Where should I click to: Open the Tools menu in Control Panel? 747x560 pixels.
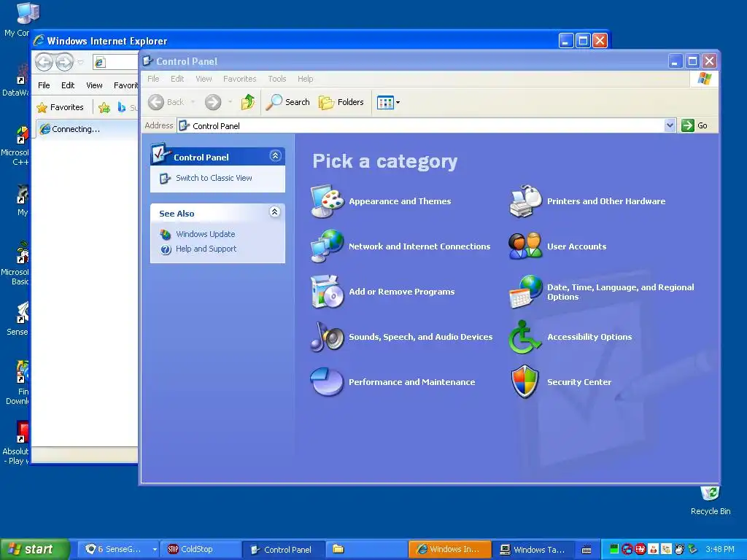point(276,79)
